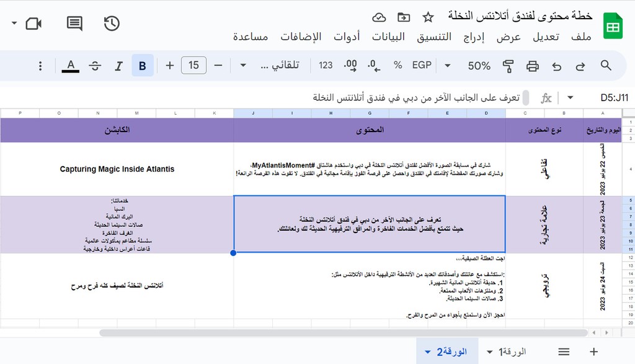635x364 pixels.
Task: Click the font size field 15
Action: pyautogui.click(x=193, y=65)
